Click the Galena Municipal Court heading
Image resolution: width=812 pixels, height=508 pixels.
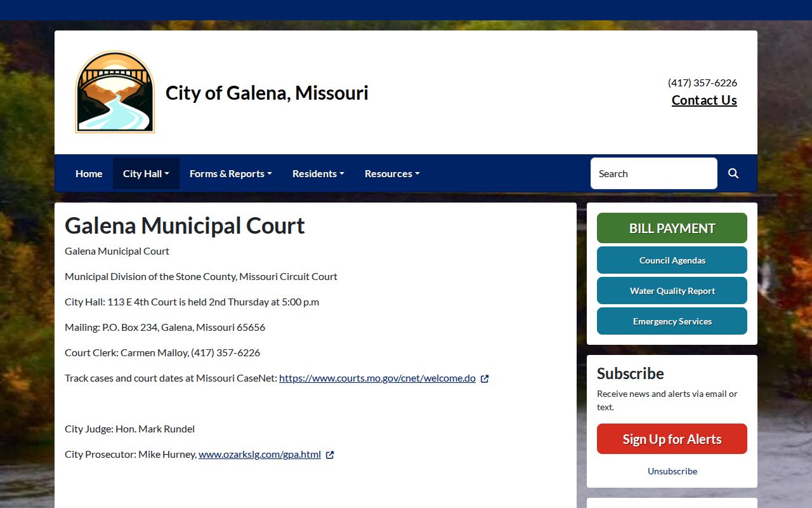pos(185,225)
